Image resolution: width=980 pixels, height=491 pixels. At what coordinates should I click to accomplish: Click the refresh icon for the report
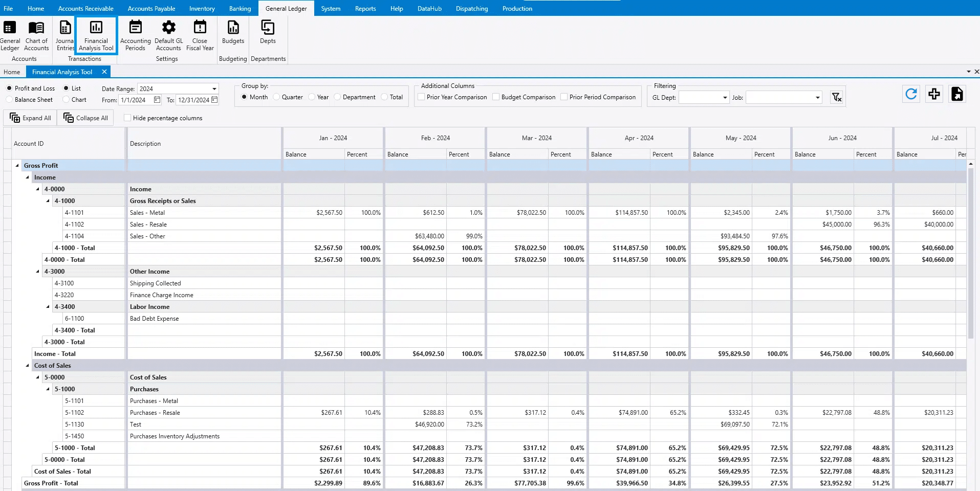[x=911, y=94]
